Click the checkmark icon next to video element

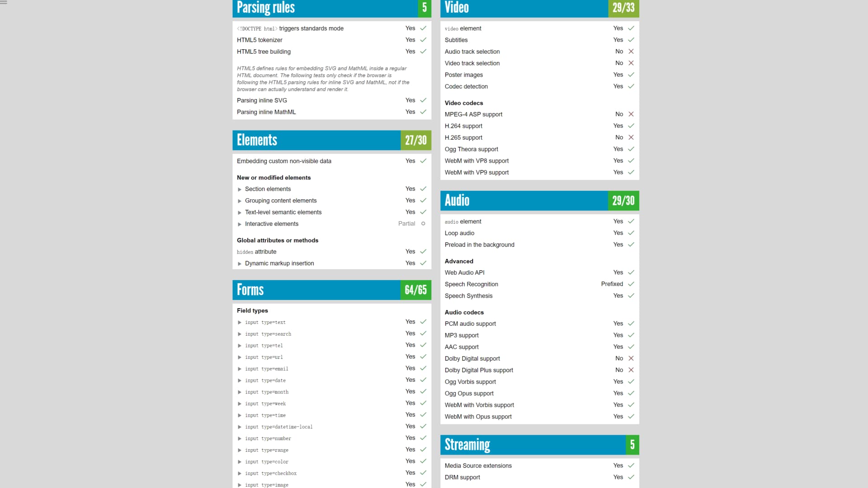point(631,28)
